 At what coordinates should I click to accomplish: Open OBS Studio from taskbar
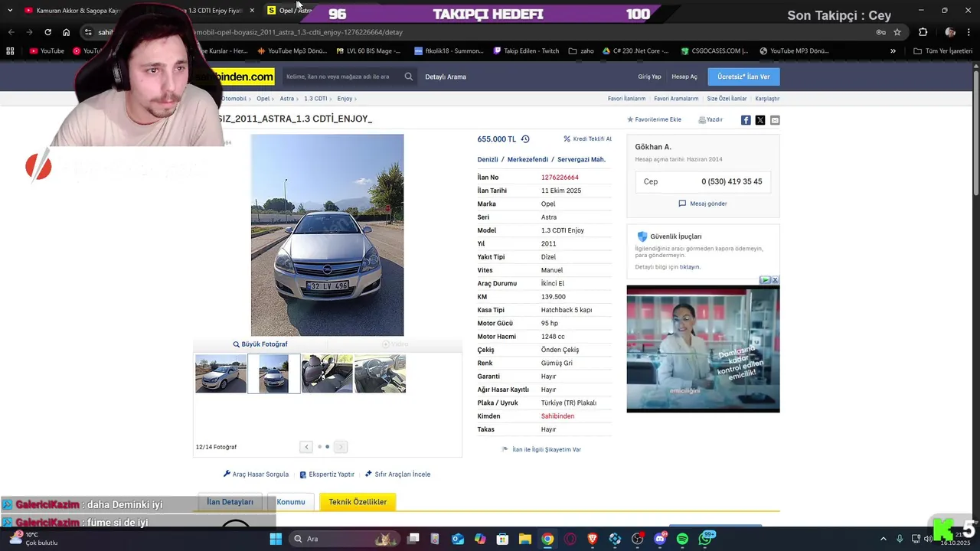pyautogui.click(x=637, y=539)
